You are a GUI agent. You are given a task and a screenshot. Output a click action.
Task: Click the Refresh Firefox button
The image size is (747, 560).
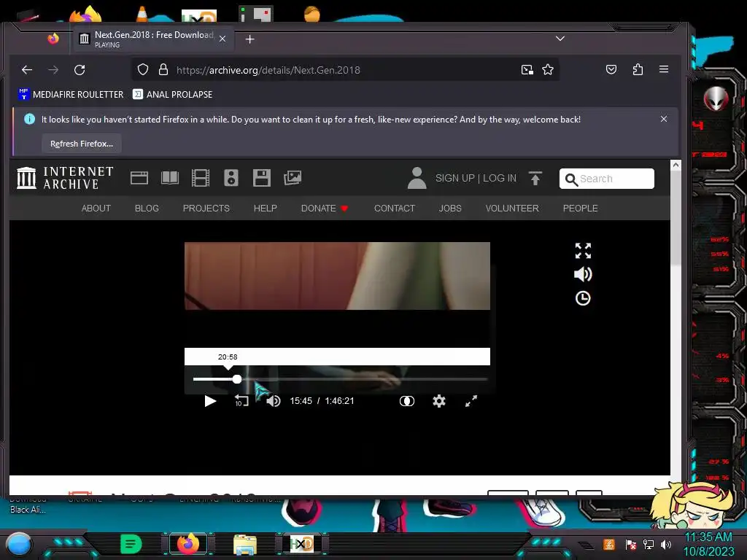(x=82, y=144)
